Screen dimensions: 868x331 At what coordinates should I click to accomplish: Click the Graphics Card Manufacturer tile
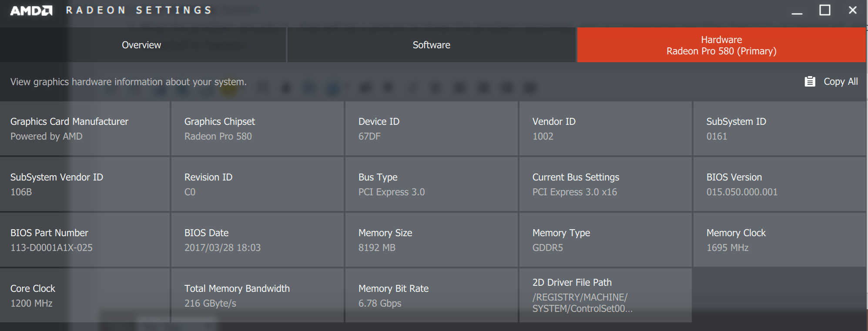coord(85,129)
